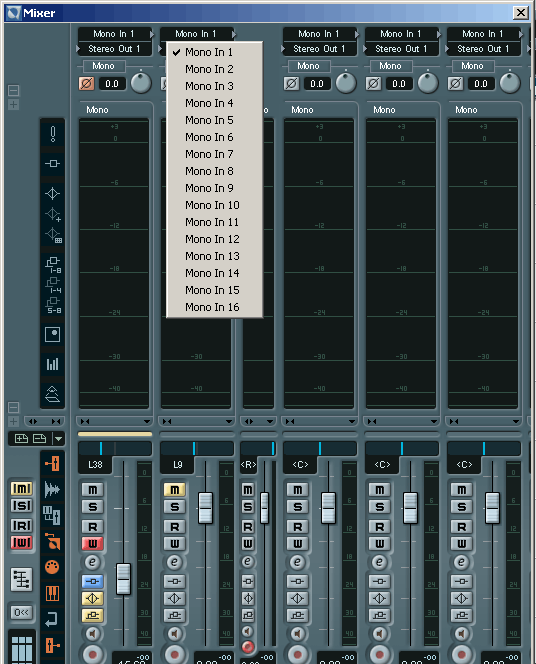
Task: Toggle global Write automation off
Action: point(22,542)
